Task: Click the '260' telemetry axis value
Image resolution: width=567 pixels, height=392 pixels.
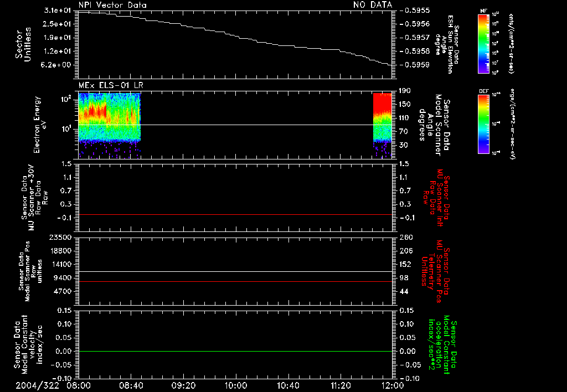Action: click(406, 238)
